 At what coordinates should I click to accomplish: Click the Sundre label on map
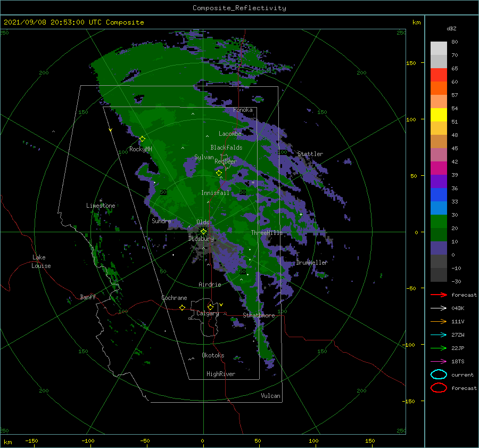tap(161, 221)
